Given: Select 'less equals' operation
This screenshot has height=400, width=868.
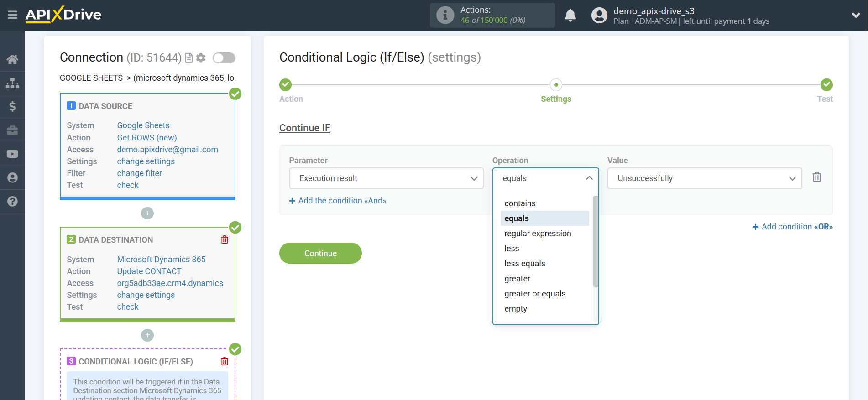Looking at the screenshot, I should pyautogui.click(x=544, y=264).
